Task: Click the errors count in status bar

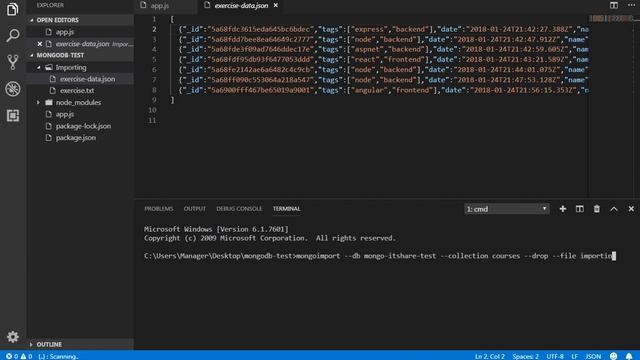Action: (12, 356)
